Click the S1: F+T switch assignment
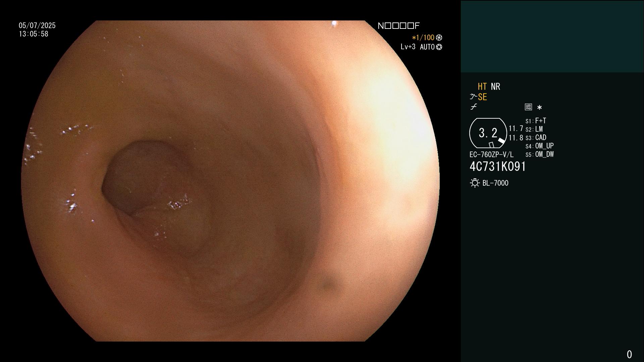 pyautogui.click(x=536, y=121)
